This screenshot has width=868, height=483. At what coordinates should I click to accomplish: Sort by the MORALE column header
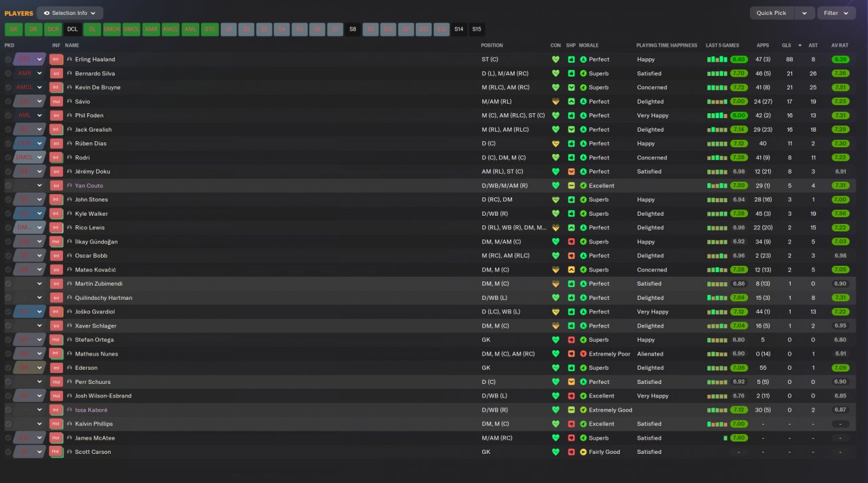click(x=588, y=45)
